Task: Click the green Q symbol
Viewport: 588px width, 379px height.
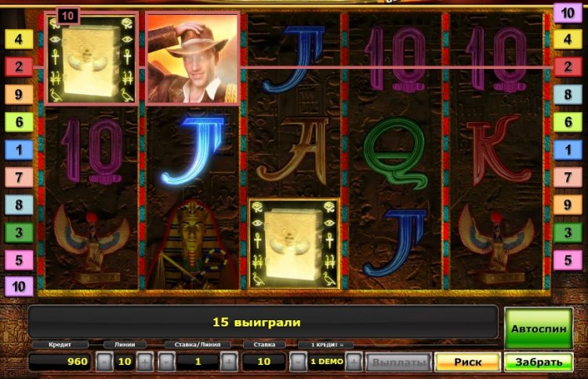Action: pos(395,153)
